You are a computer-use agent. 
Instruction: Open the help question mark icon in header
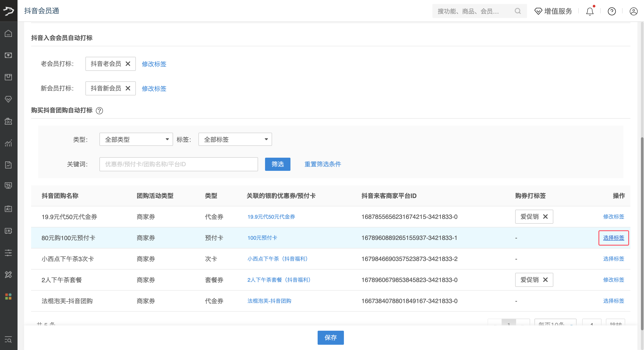(612, 11)
